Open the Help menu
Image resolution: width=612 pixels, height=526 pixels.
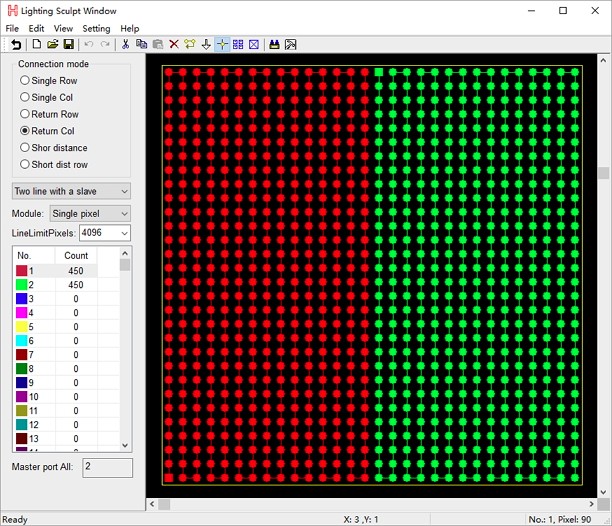pyautogui.click(x=130, y=28)
